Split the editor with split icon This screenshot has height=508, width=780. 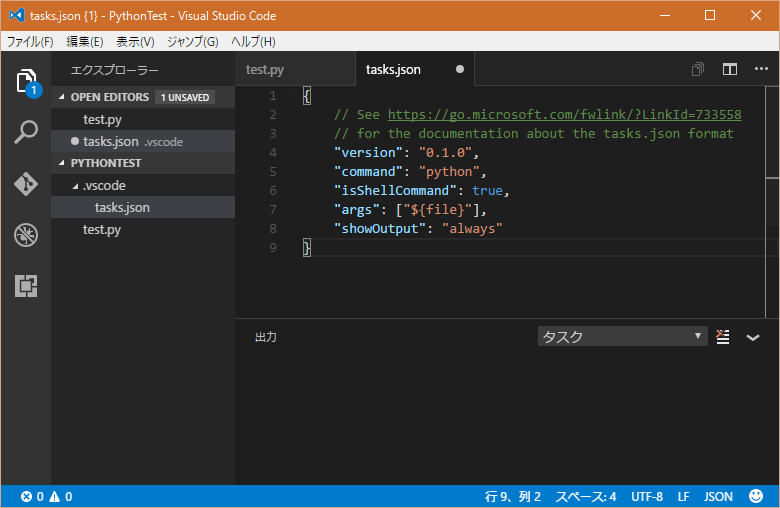tap(730, 69)
